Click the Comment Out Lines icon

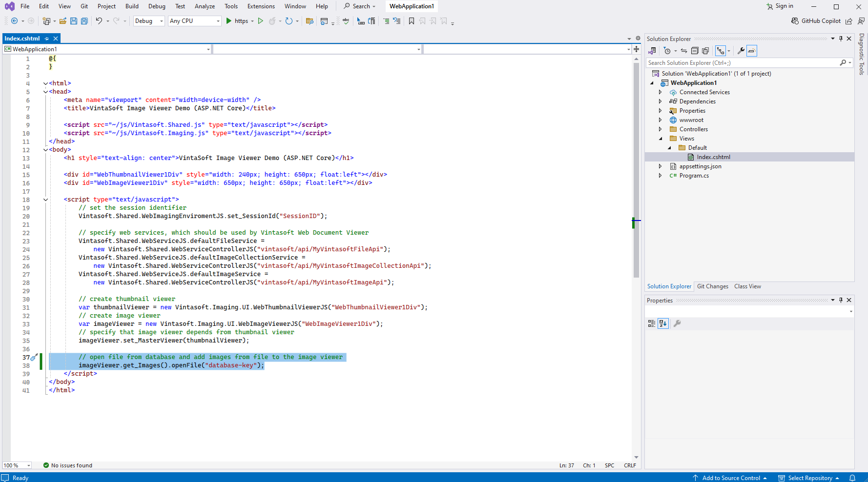point(386,21)
